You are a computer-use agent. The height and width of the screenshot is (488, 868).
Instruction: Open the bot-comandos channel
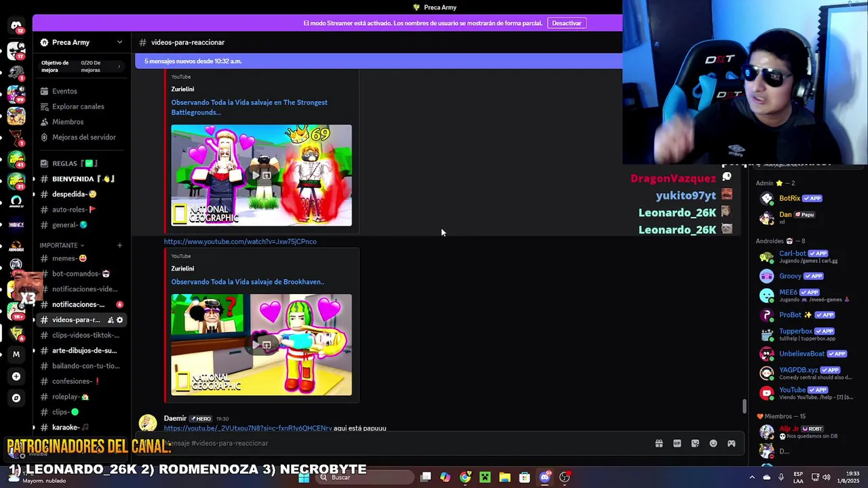click(81, 274)
